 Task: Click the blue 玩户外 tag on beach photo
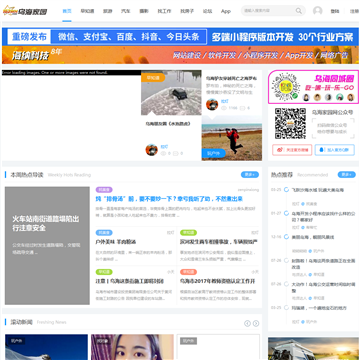coord(213,153)
